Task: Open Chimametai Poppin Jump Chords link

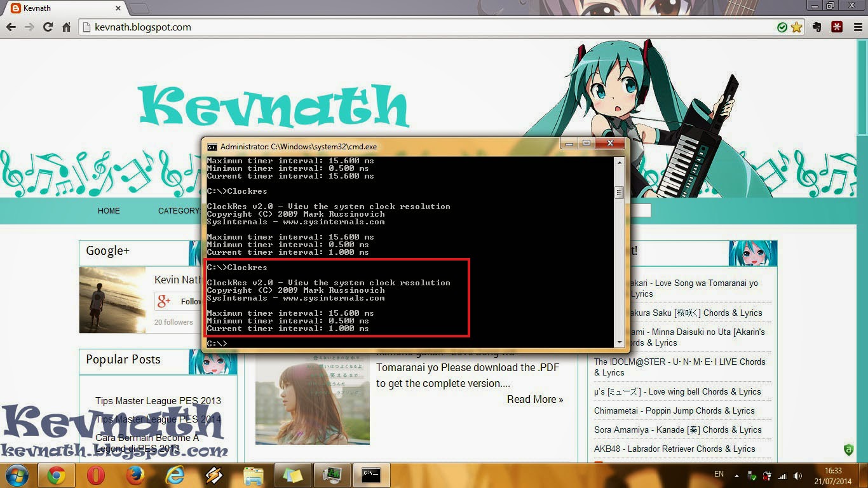Action: (674, 410)
